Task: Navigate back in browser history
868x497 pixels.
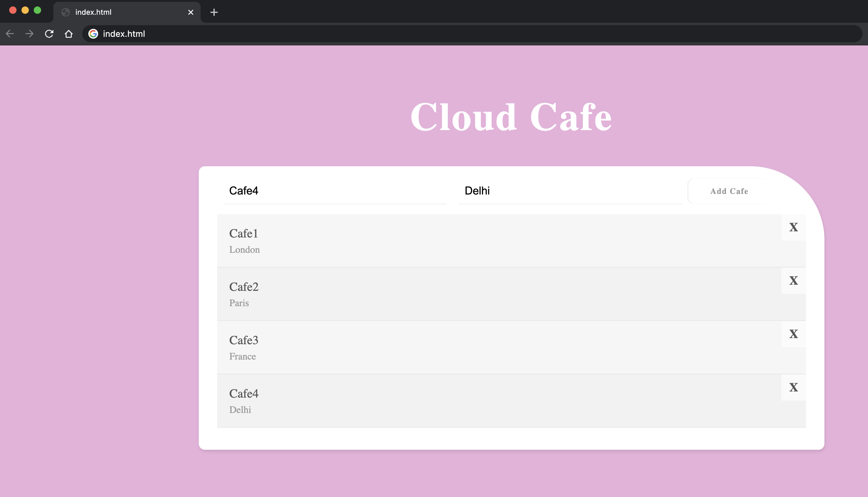Action: [10, 34]
